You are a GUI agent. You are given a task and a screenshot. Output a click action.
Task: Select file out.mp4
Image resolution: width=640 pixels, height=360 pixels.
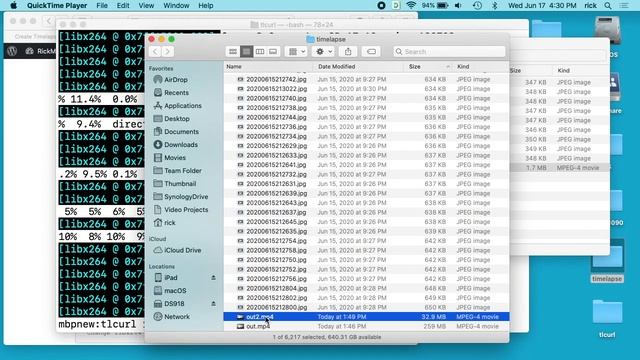[366, 326]
